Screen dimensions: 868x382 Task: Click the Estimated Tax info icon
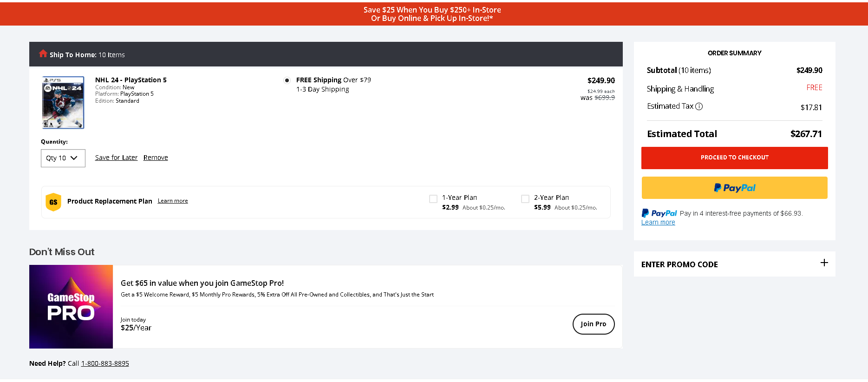[699, 106]
